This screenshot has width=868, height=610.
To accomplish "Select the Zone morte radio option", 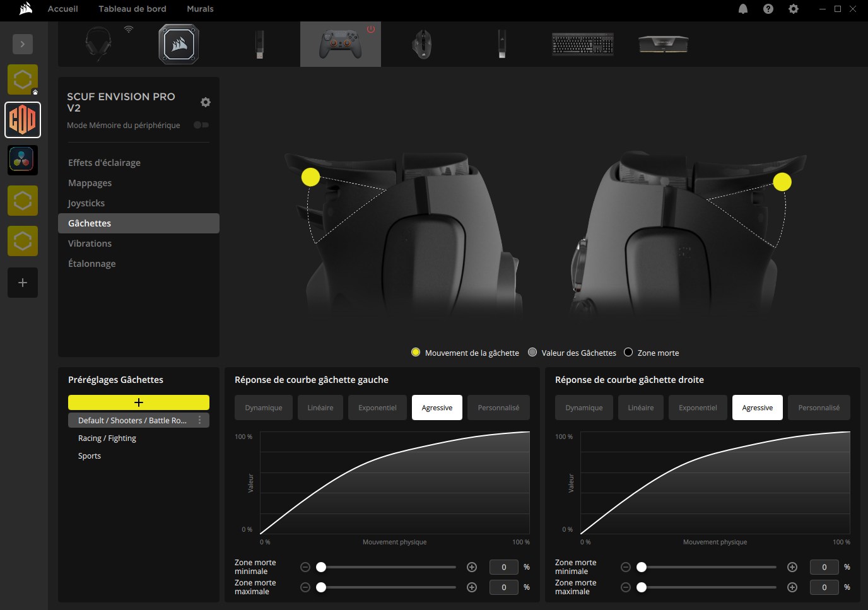I will [628, 353].
